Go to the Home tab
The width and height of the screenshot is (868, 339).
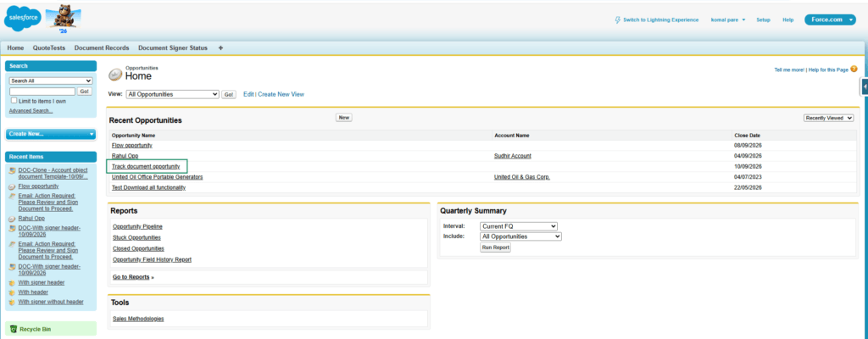pos(15,48)
